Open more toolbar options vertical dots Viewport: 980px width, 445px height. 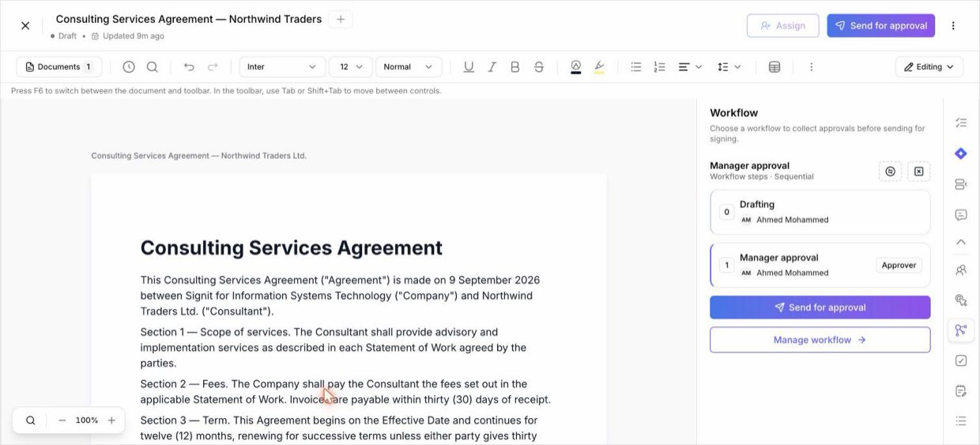811,67
